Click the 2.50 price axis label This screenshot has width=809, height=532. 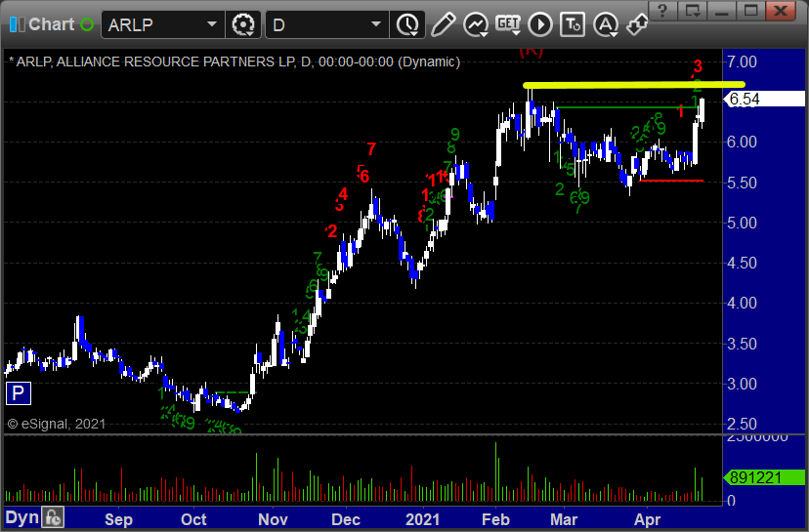pyautogui.click(x=742, y=425)
